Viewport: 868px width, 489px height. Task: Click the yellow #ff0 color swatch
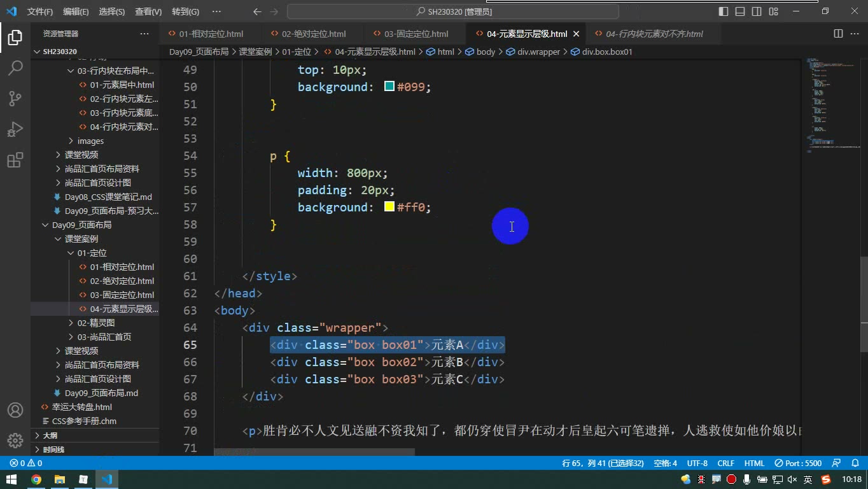389,207
